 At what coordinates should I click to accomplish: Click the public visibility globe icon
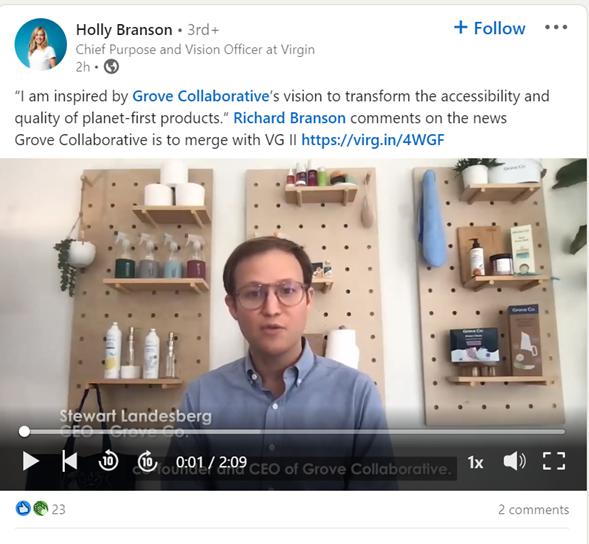coord(111,67)
